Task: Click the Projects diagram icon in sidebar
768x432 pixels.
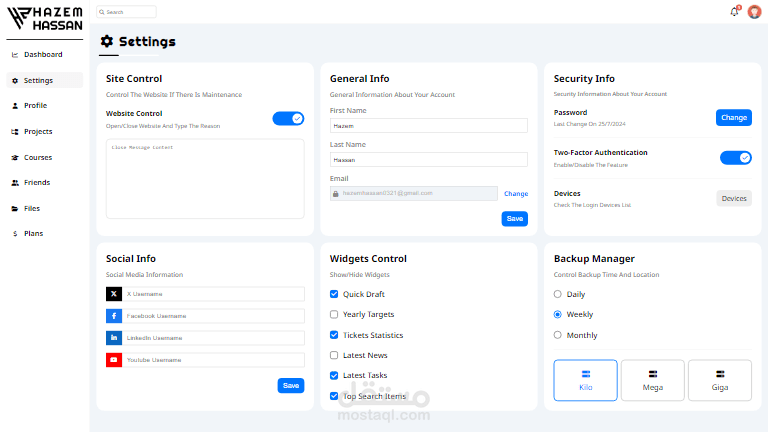Action: click(x=15, y=132)
